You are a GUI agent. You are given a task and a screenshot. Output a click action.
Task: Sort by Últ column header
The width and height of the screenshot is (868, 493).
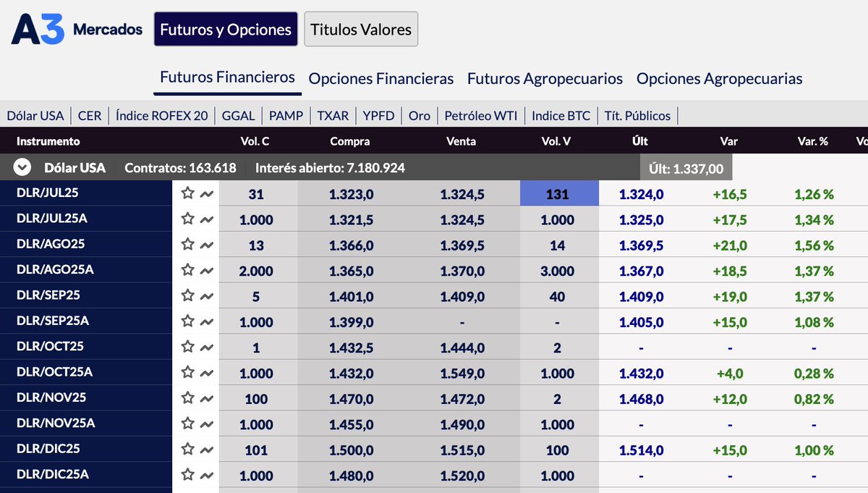(639, 141)
